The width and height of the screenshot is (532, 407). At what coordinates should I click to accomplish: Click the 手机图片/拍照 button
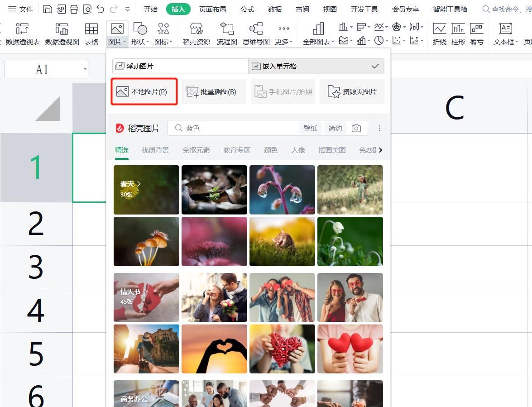(283, 91)
